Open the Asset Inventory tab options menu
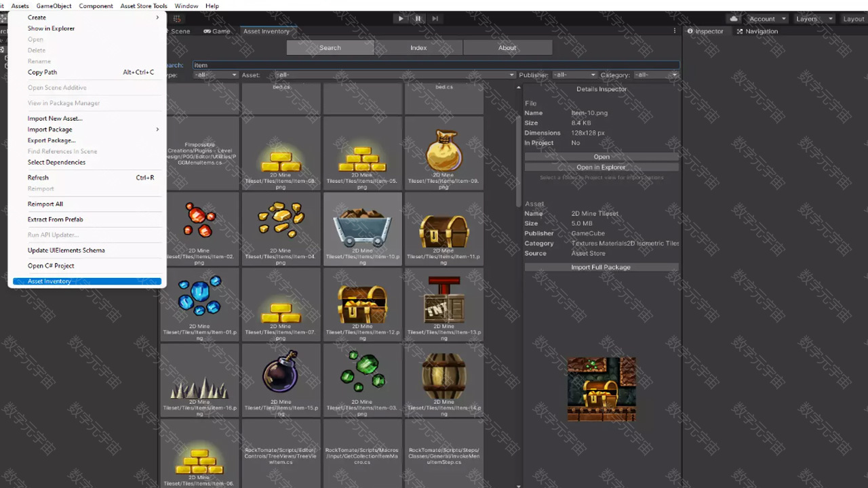The width and height of the screenshot is (868, 488). [674, 31]
